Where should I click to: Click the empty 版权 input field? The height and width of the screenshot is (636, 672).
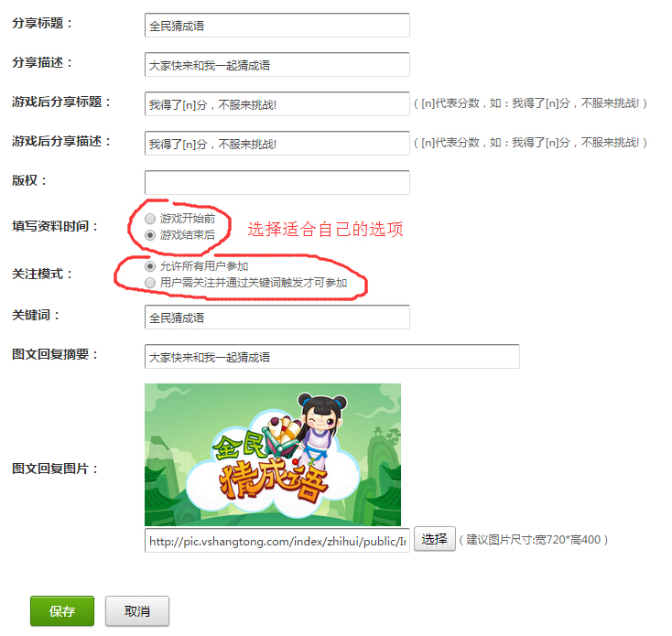click(x=276, y=183)
